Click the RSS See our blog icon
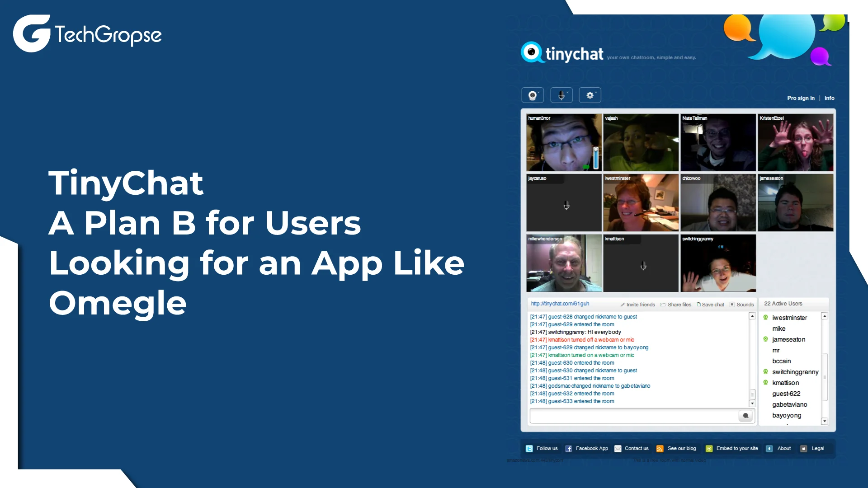The height and width of the screenshot is (488, 868). pyautogui.click(x=660, y=449)
